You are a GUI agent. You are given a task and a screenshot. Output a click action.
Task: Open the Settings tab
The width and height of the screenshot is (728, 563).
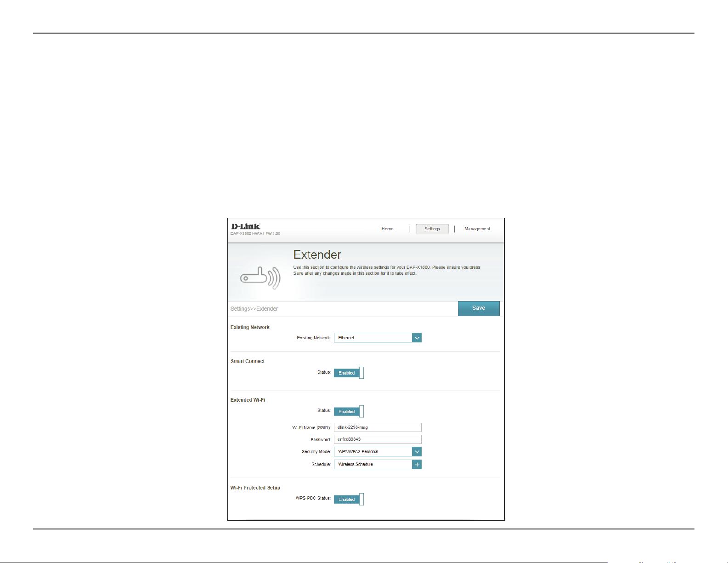[432, 229]
